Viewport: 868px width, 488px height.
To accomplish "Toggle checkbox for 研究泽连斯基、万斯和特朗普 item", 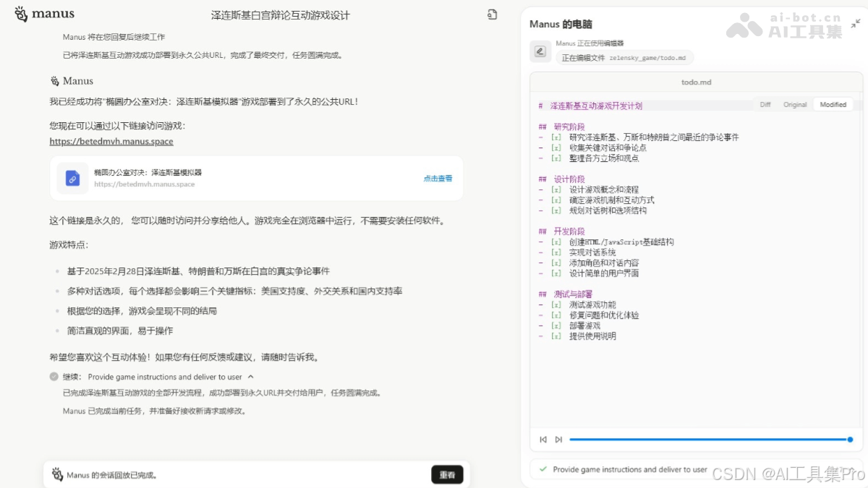I will coord(556,137).
